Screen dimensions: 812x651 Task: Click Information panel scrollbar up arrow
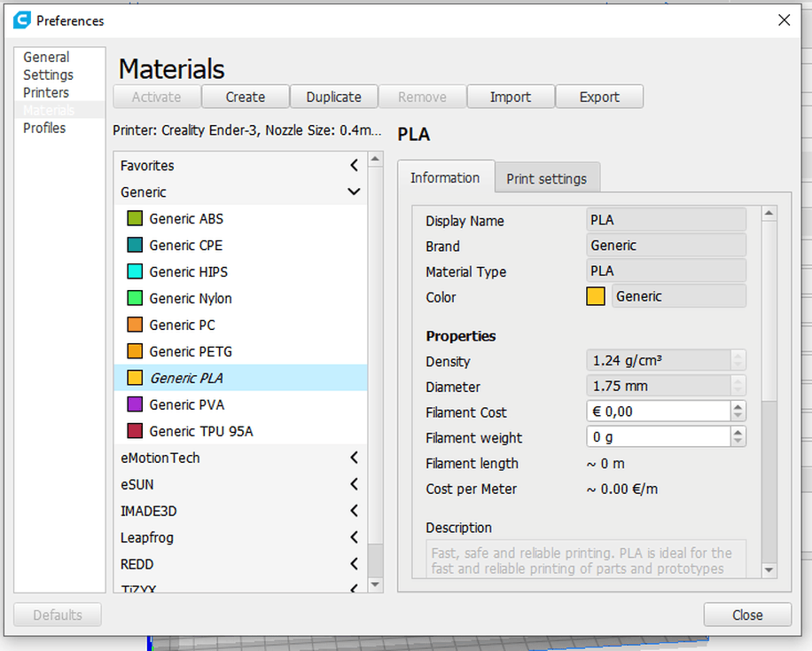pyautogui.click(x=769, y=213)
